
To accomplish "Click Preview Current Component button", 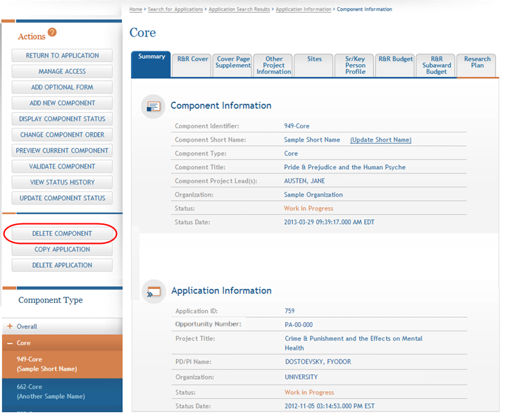I will 62,150.
